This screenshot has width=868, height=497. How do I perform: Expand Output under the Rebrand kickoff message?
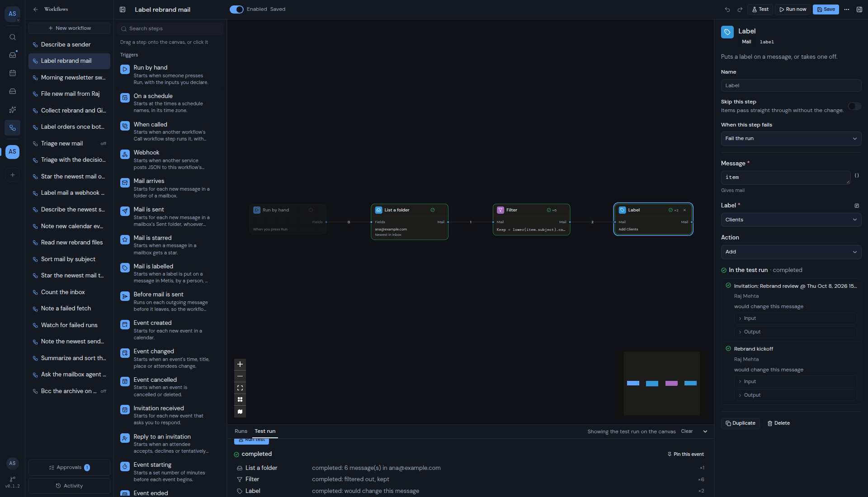click(795, 395)
